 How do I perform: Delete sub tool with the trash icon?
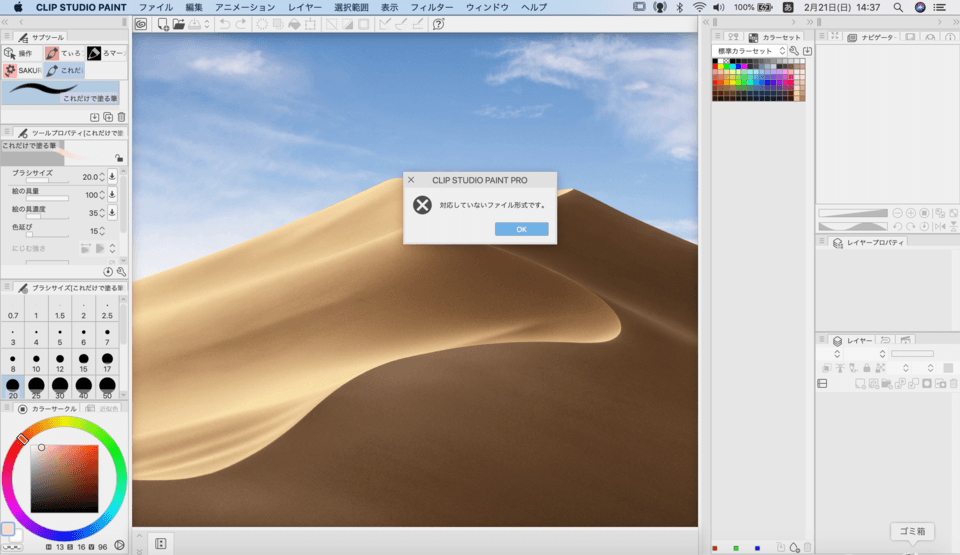[x=121, y=117]
